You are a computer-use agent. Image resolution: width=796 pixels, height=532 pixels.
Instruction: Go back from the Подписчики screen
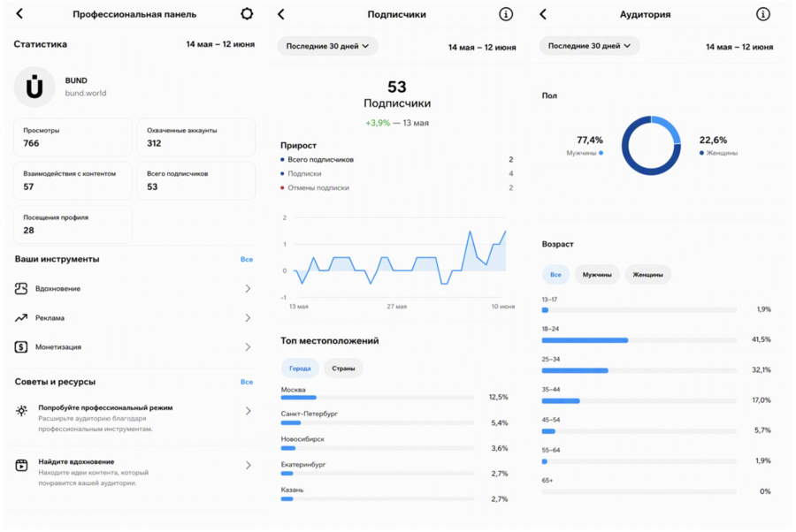click(x=281, y=14)
